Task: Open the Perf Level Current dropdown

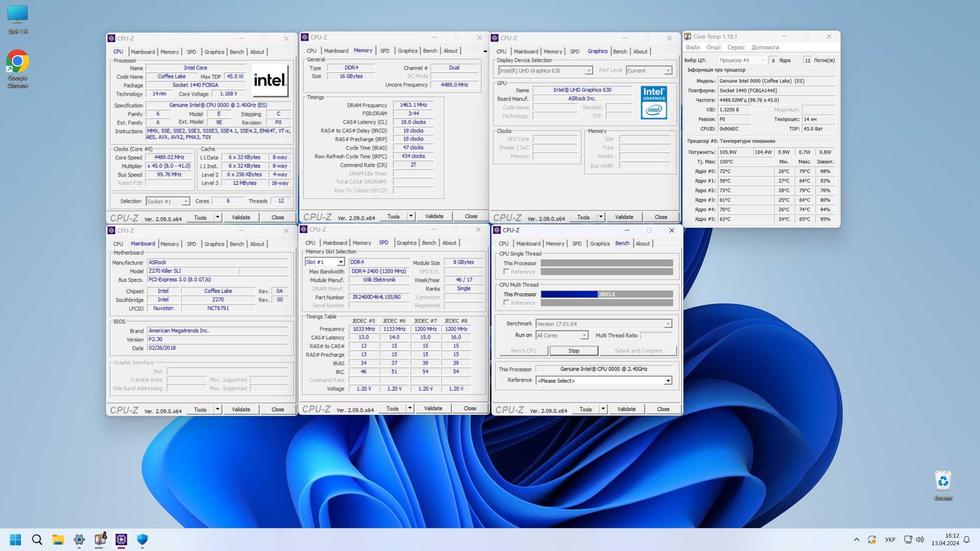Action: (x=649, y=70)
